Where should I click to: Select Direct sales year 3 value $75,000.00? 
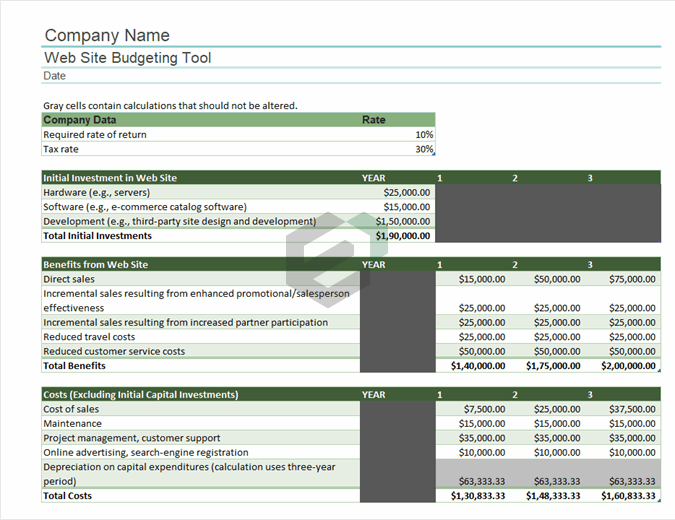click(632, 280)
